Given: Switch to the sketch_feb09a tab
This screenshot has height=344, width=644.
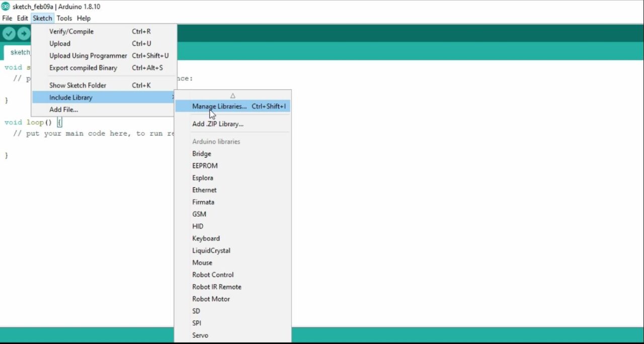Looking at the screenshot, I should point(18,52).
